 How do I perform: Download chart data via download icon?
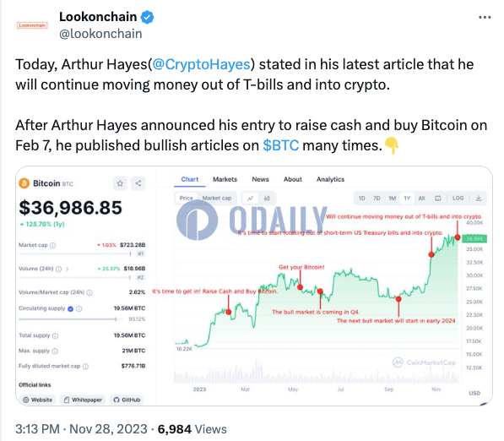coord(479,199)
